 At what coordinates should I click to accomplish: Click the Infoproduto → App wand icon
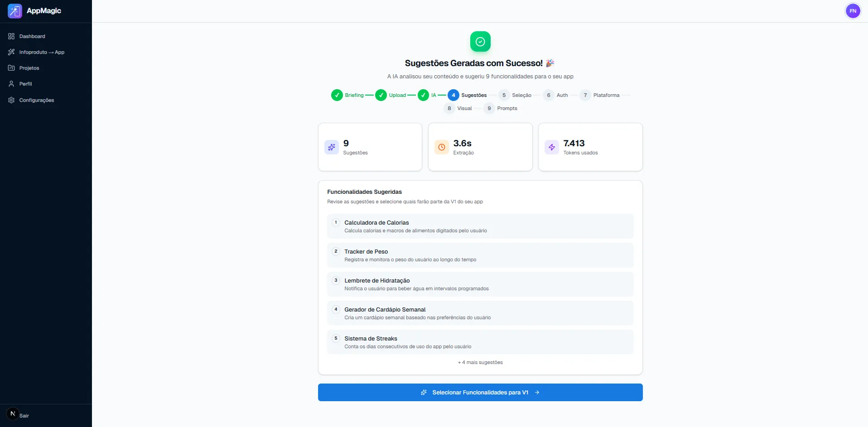[x=11, y=52]
